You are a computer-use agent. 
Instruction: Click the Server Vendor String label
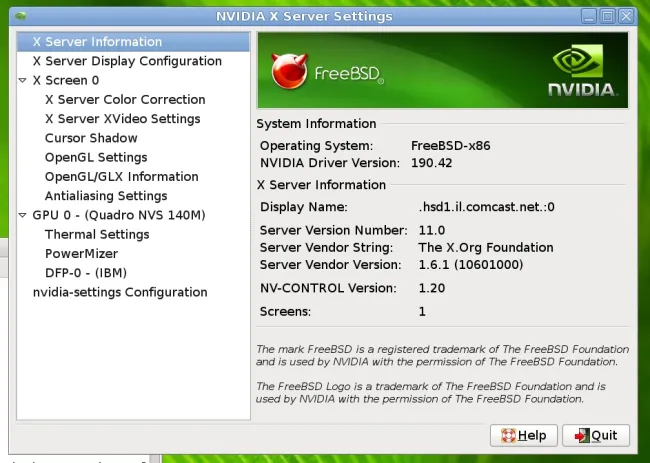[326, 247]
